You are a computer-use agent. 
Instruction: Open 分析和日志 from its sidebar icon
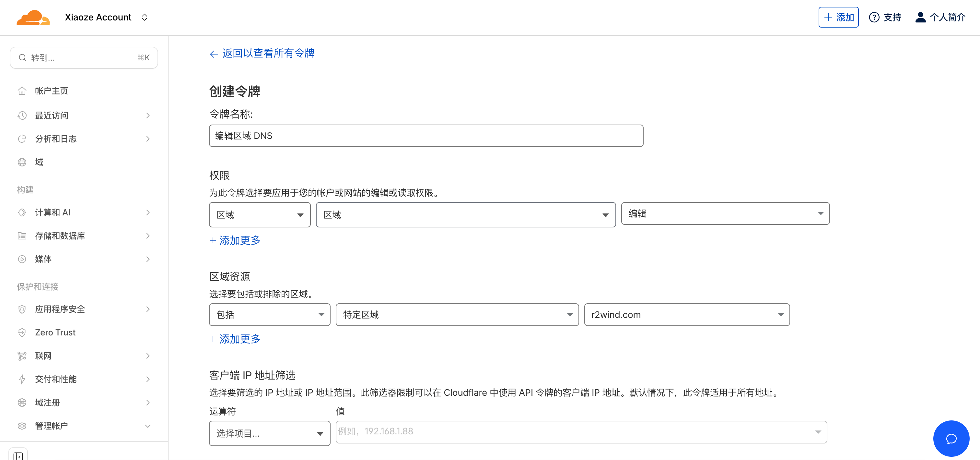[22, 139]
